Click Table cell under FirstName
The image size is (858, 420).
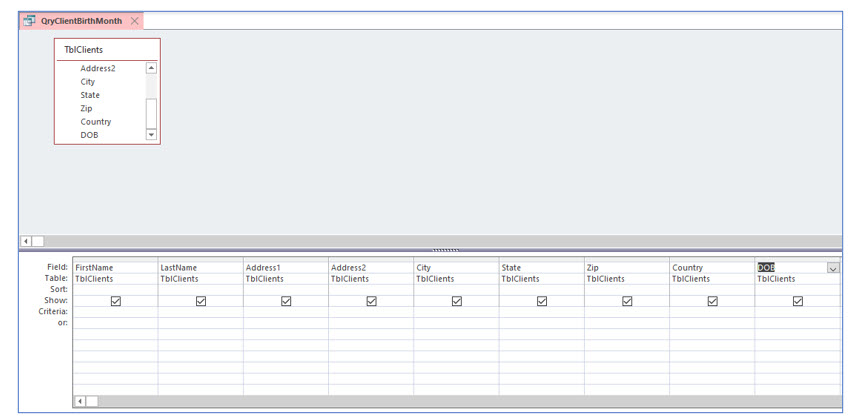coord(115,279)
